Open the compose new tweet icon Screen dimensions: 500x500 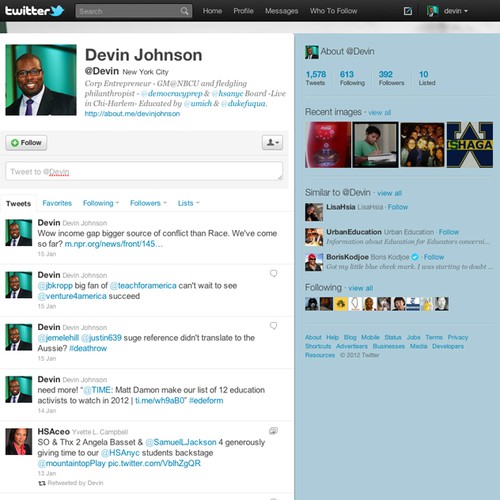(x=408, y=11)
